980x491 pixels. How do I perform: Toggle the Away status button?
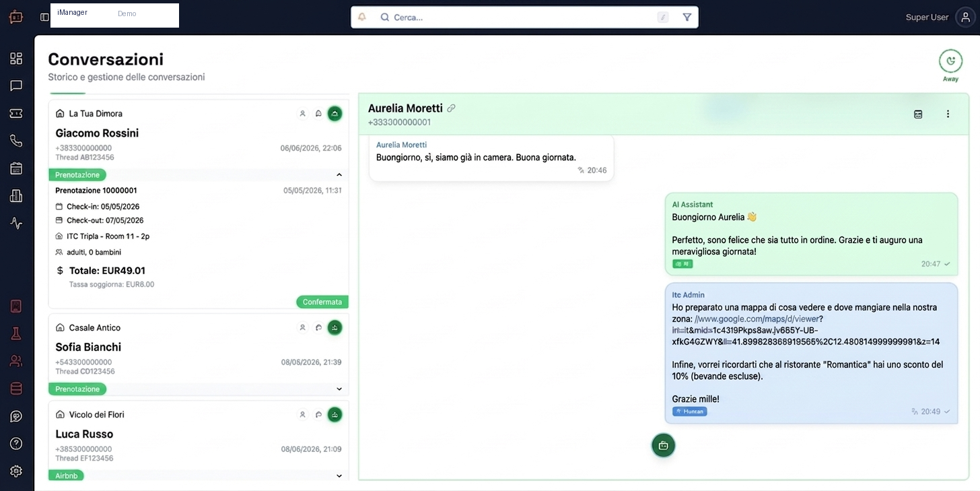click(x=950, y=61)
